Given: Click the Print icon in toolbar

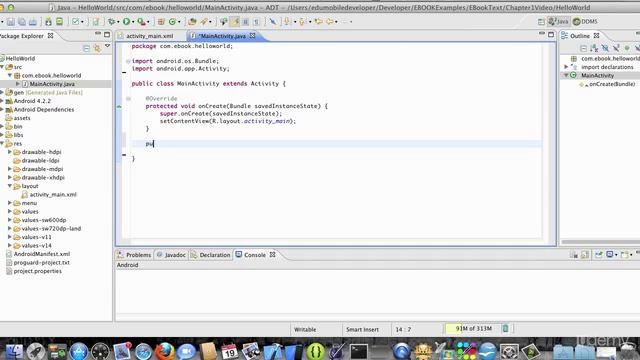Looking at the screenshot, I should click(x=33, y=22).
